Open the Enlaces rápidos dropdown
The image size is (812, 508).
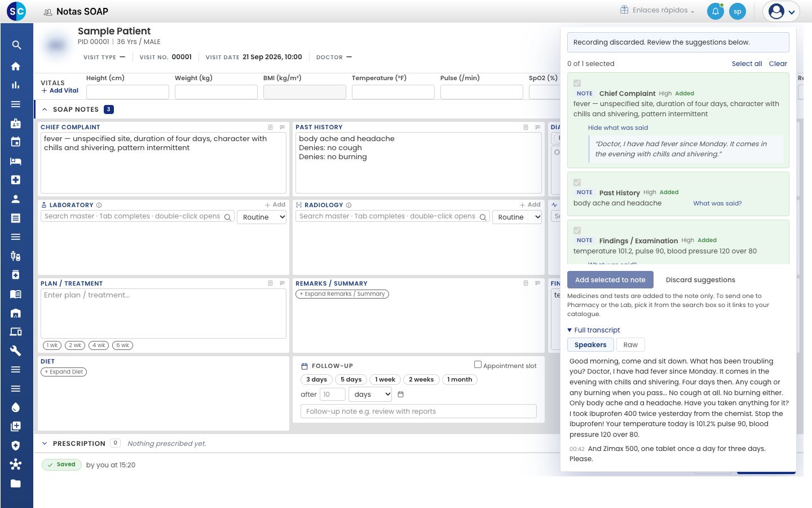(657, 10)
